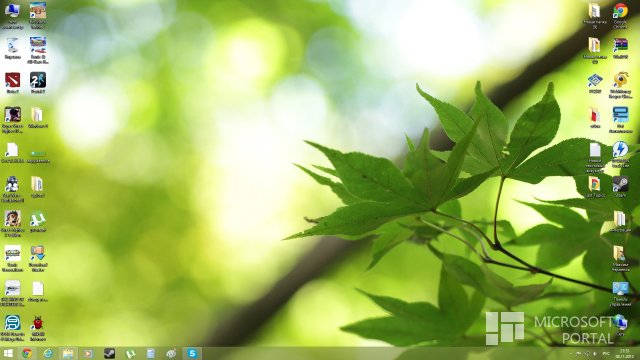The image size is (640, 360).
Task: Select the clone trooper game shortcut
Action: tap(12, 184)
